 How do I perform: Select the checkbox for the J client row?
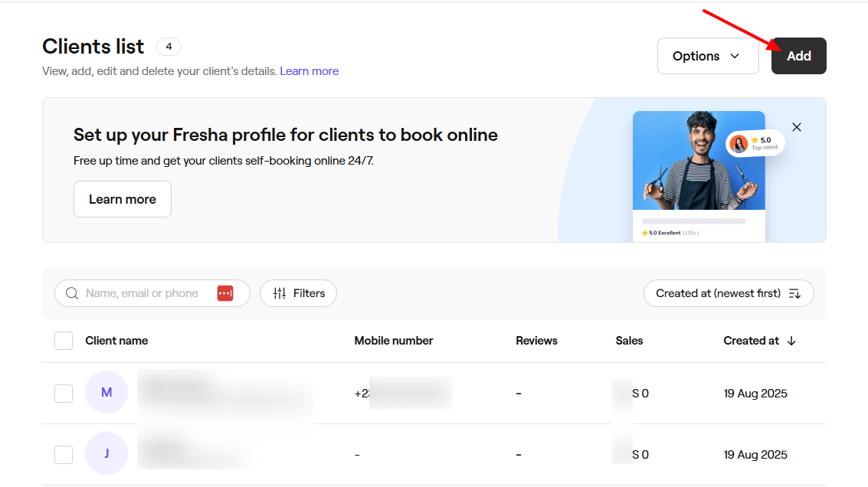tap(64, 455)
